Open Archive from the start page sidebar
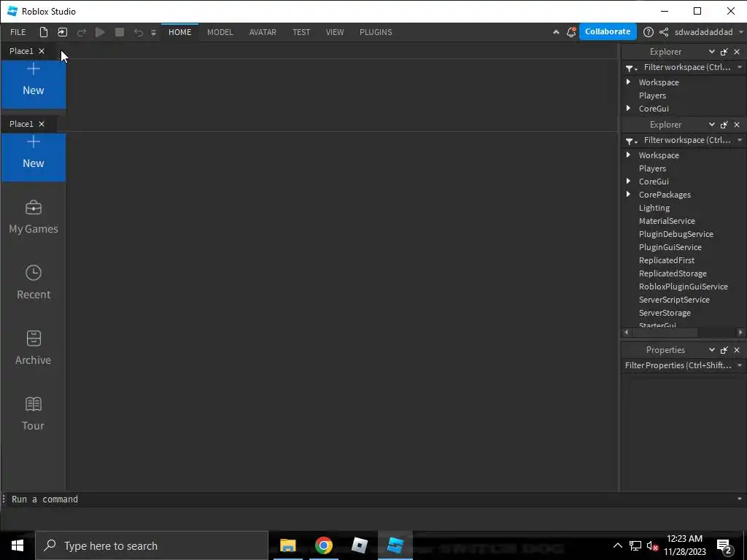 (x=34, y=348)
